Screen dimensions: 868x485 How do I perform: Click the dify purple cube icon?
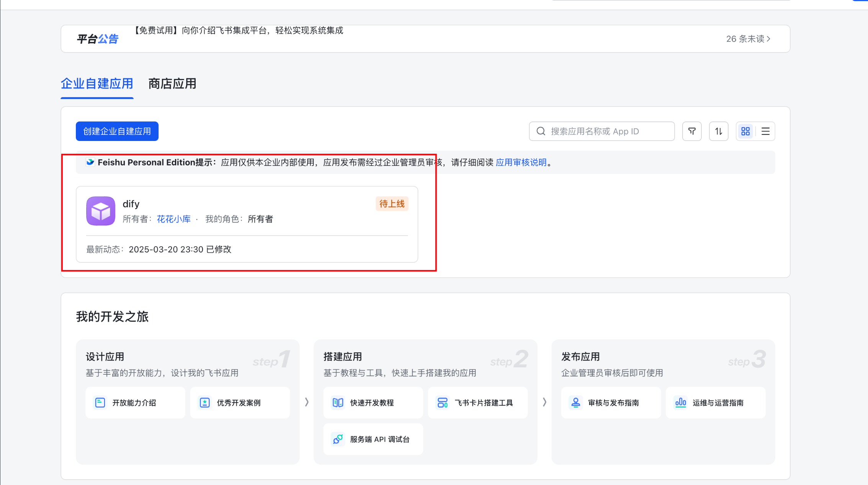(x=101, y=211)
